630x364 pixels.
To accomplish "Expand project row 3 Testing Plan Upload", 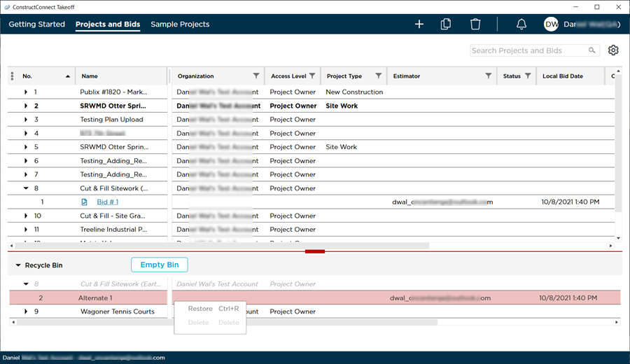I will (26, 119).
